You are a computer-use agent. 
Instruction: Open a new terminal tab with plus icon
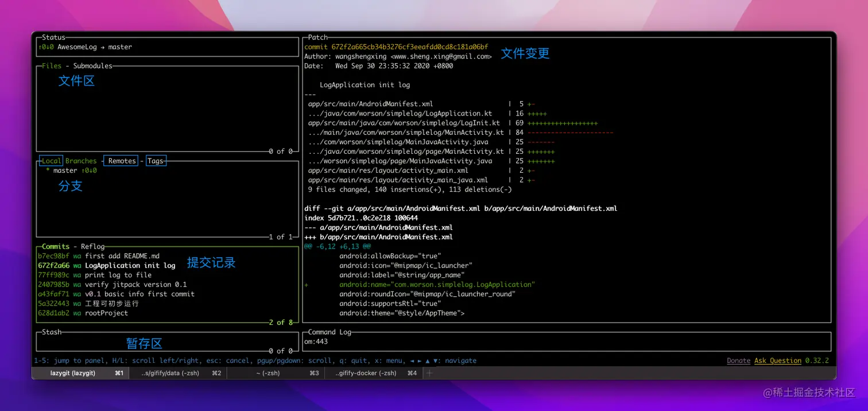(x=429, y=373)
